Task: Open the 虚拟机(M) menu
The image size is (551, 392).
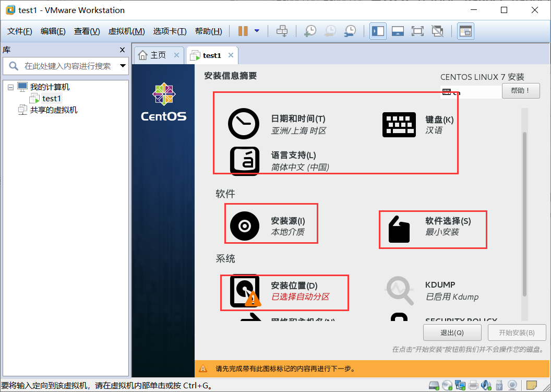Action: point(126,31)
